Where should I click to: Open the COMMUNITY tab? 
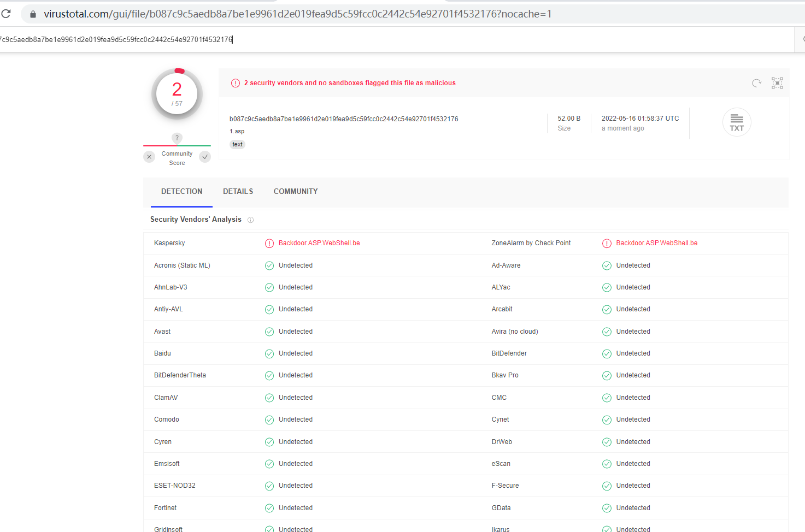pos(296,192)
